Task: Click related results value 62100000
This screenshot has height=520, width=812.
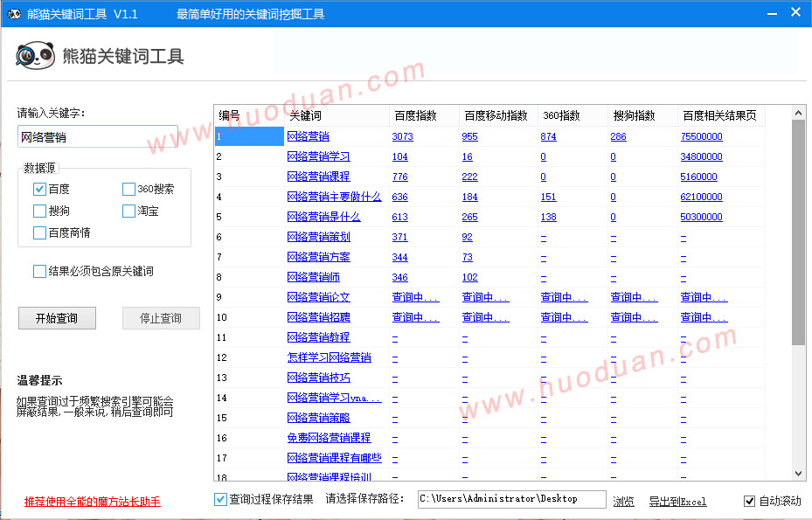Action: tap(701, 198)
